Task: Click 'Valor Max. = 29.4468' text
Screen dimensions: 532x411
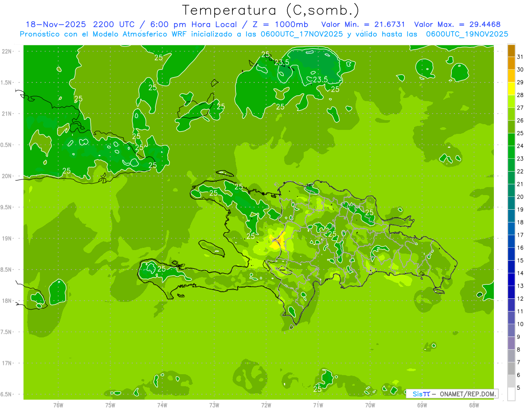Action: click(x=457, y=24)
